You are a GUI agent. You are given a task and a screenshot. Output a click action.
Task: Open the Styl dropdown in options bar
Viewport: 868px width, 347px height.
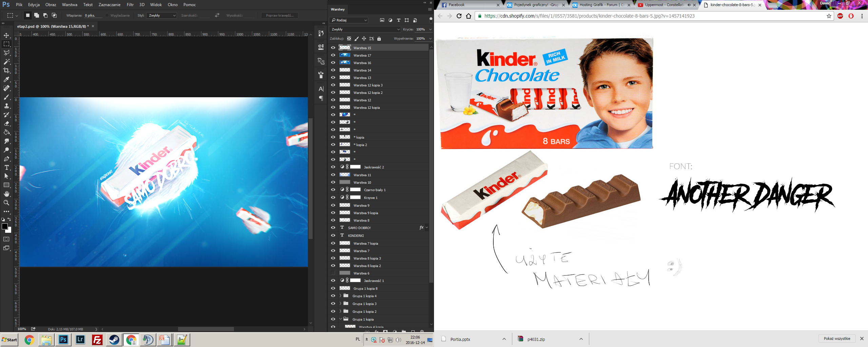pos(162,16)
